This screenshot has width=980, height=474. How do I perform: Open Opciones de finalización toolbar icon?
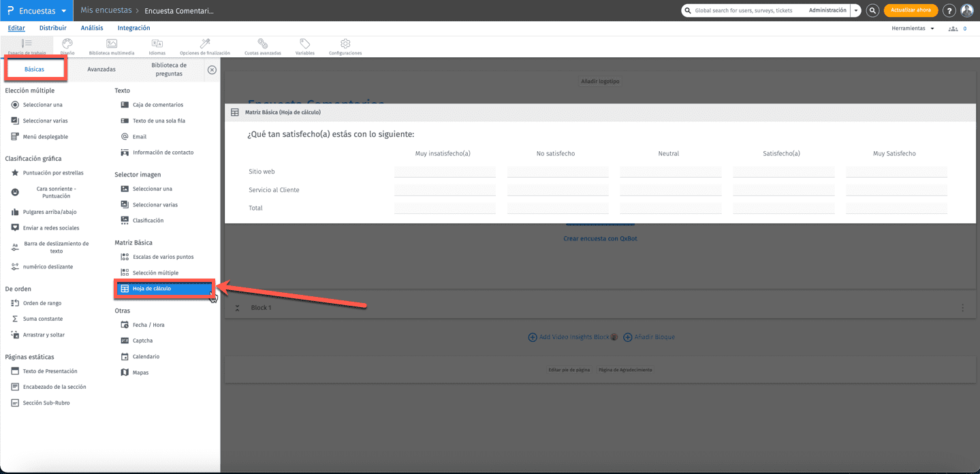click(x=205, y=46)
